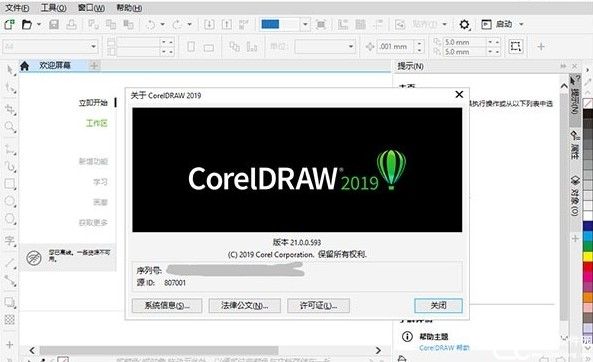
Task: Click the 关闭 button in dialog
Action: pos(438,306)
